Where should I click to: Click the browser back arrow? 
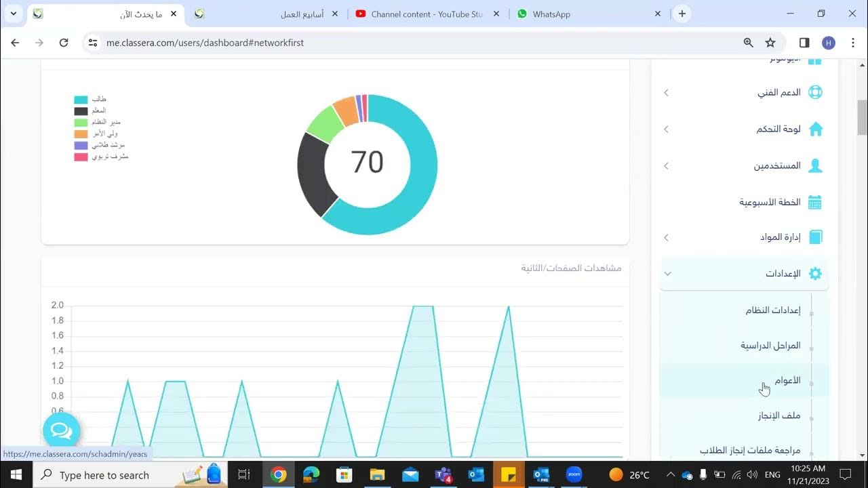16,43
